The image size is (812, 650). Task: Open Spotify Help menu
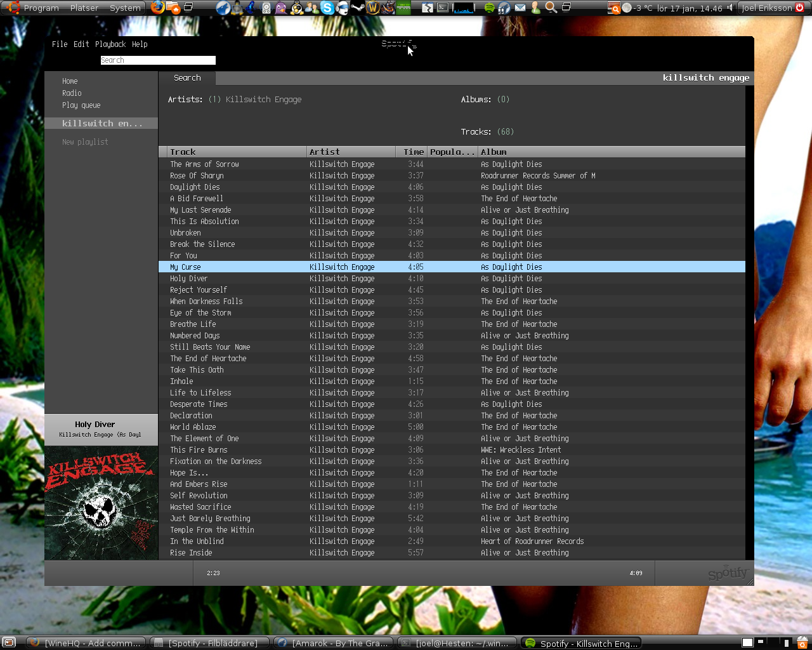140,44
